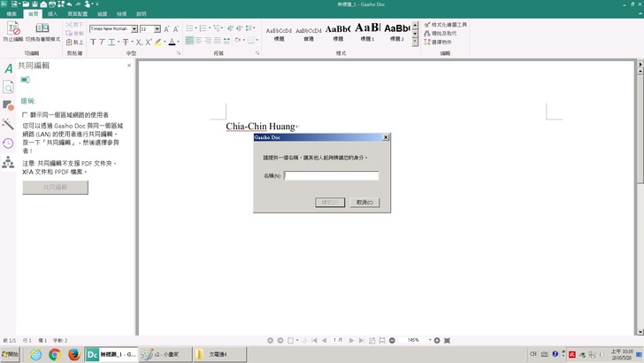Click the email envelope icon in title bar
644x363 pixels.
coord(43,4)
